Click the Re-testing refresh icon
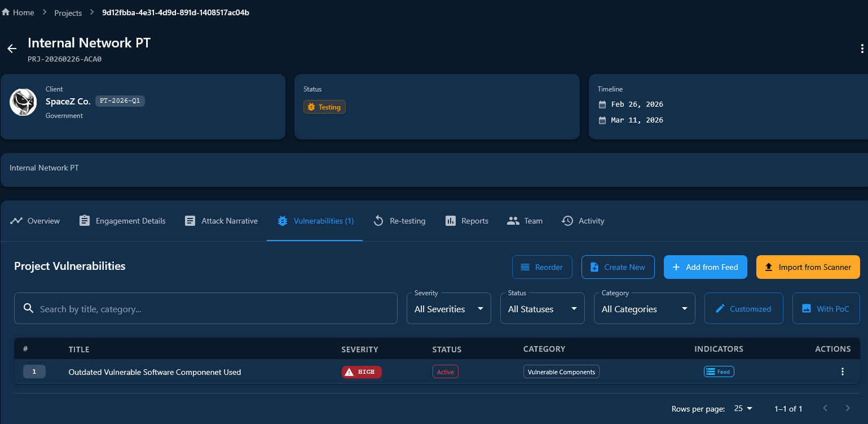868x424 pixels. click(x=378, y=221)
